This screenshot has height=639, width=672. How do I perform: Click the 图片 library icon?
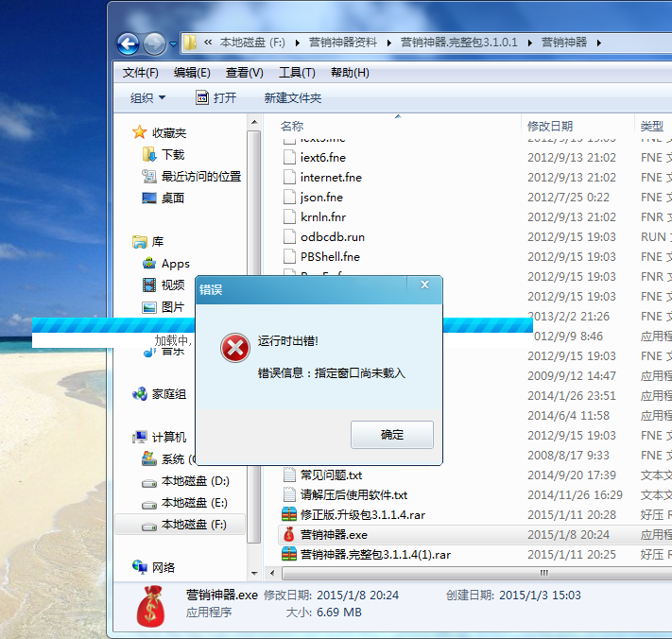coord(148,307)
